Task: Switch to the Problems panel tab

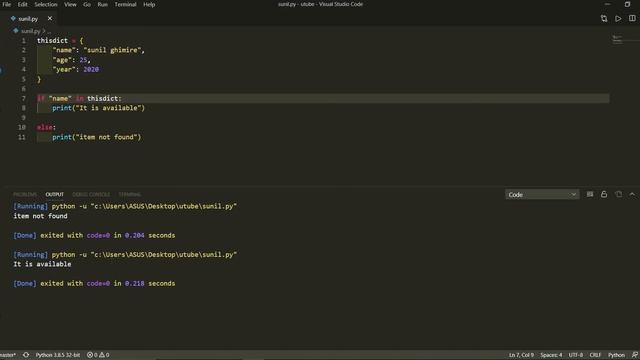Action: (x=25, y=195)
